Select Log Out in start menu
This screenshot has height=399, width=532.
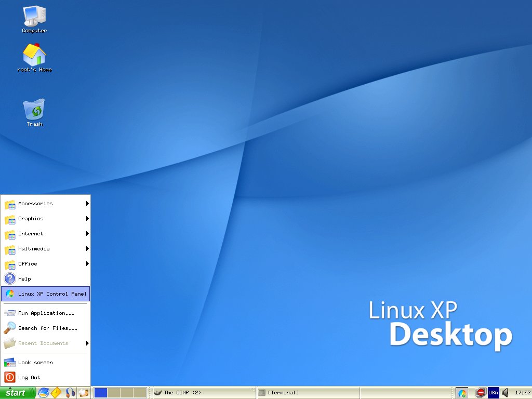(46, 377)
